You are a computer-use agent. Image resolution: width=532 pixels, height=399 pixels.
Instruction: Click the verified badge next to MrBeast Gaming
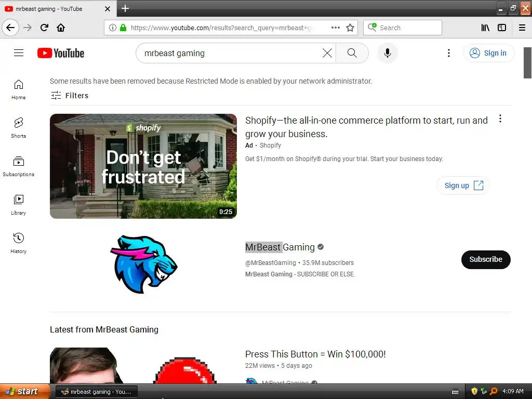[320, 247]
